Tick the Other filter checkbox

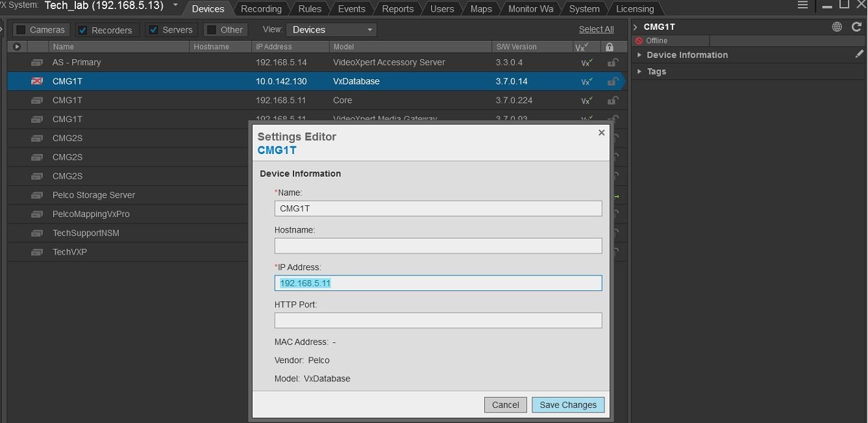pyautogui.click(x=211, y=30)
